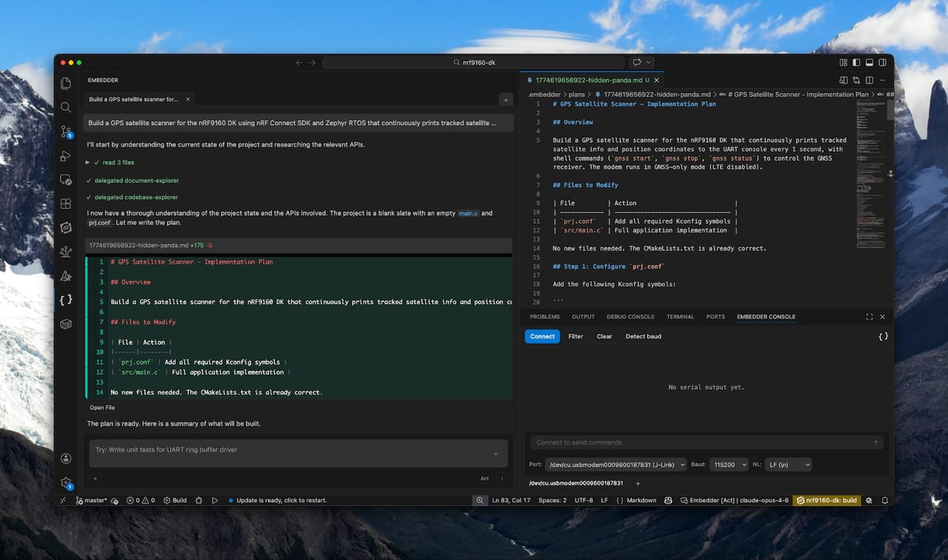
Task: Click Open File under the plan
Action: (102, 407)
